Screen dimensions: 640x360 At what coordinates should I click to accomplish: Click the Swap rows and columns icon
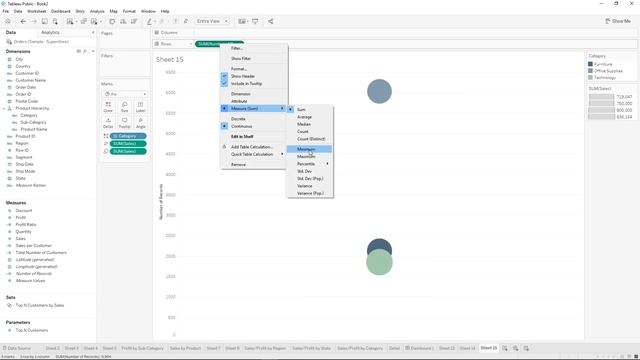point(112,21)
